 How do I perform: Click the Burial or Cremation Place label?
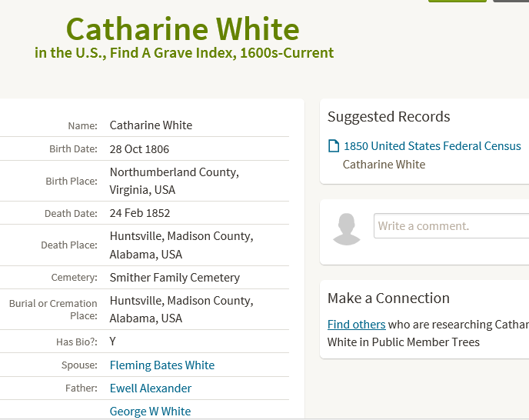pos(53,309)
